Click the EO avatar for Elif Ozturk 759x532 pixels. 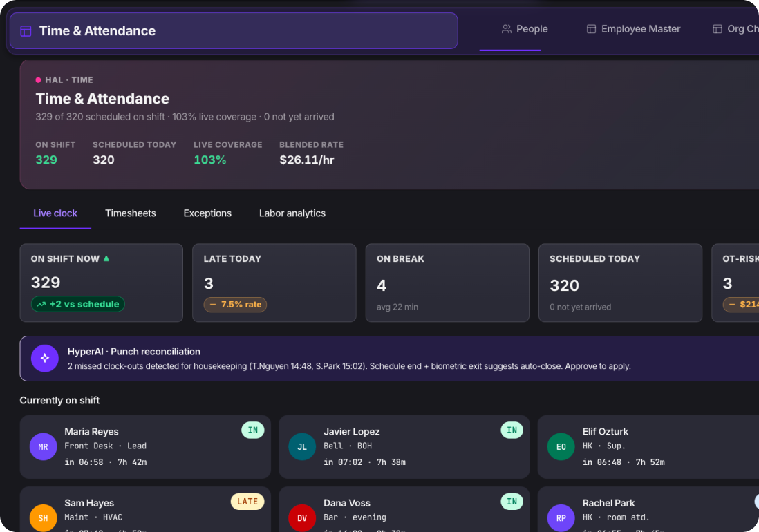point(561,446)
